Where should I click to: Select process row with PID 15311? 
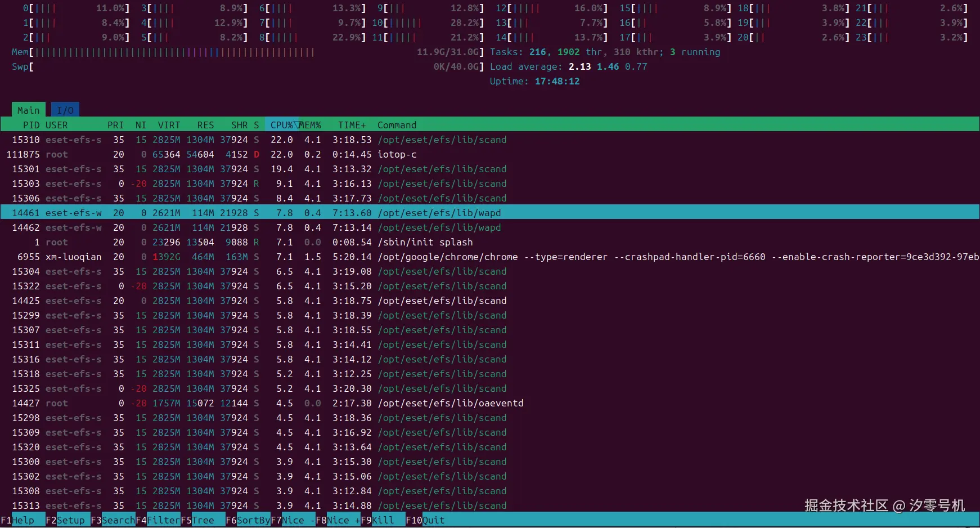[x=490, y=344]
